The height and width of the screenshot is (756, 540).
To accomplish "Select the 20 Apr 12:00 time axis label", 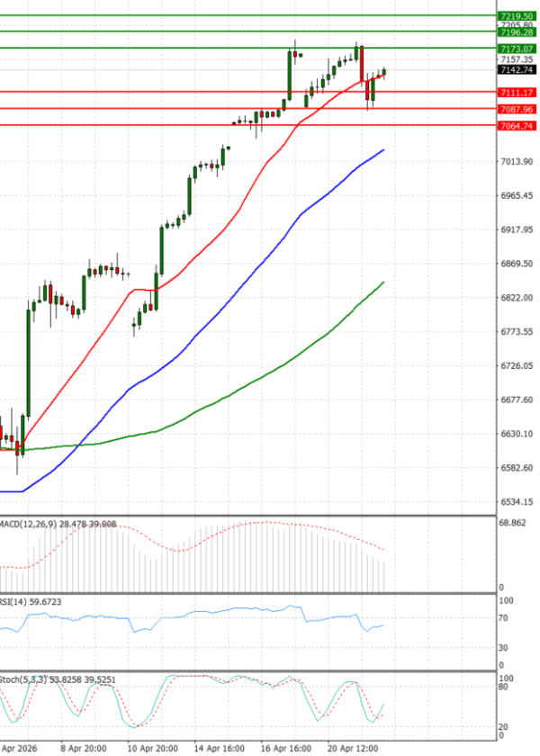I will [353, 748].
